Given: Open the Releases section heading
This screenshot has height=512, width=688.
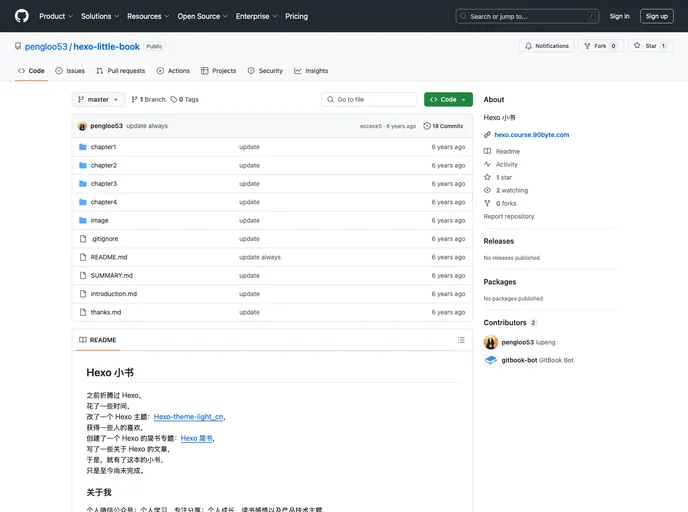Looking at the screenshot, I should coord(498,241).
